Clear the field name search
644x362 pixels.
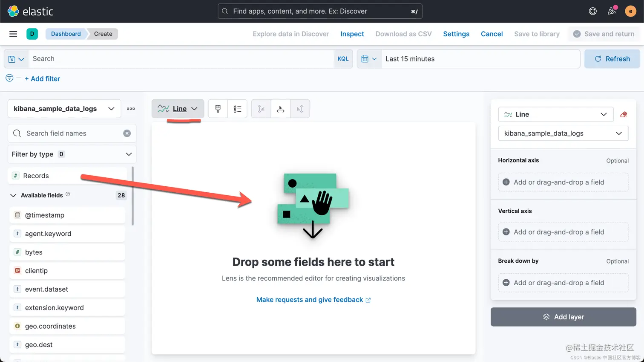click(x=127, y=133)
